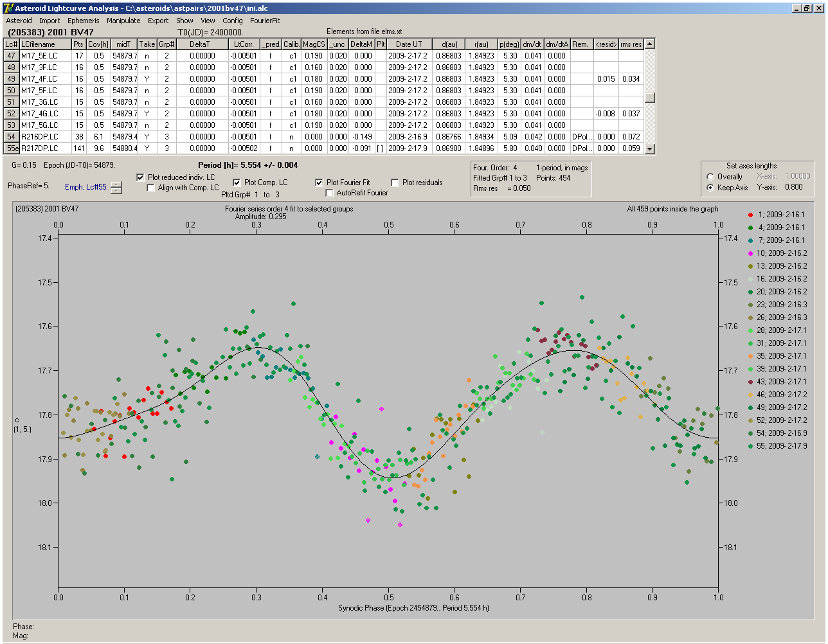Enable the Align with Comp. LC checkbox
This screenshot has height=644, width=828.
coord(151,188)
